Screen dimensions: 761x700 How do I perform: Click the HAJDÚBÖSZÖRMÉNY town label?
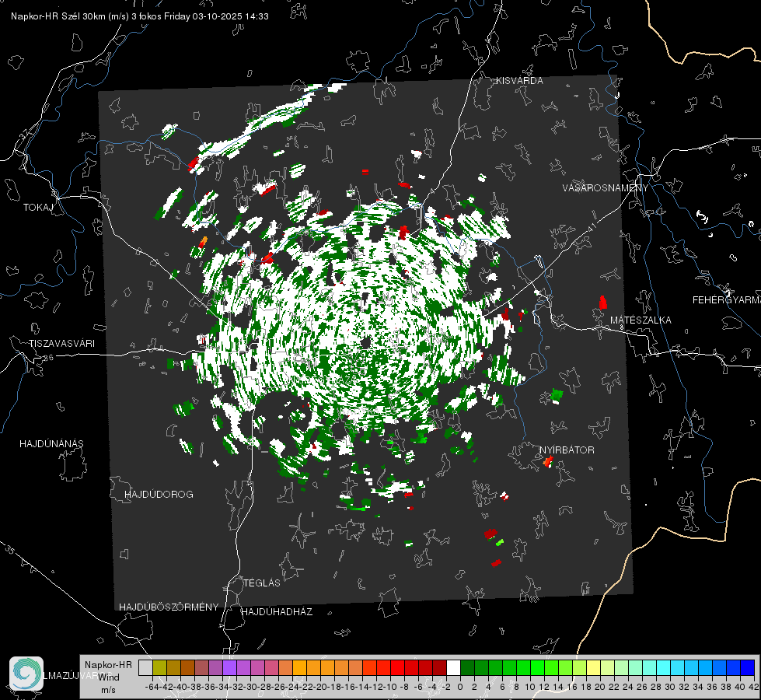169,607
